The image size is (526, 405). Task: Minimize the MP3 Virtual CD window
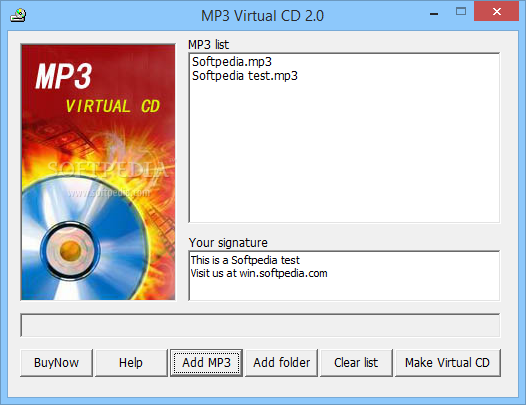(434, 13)
